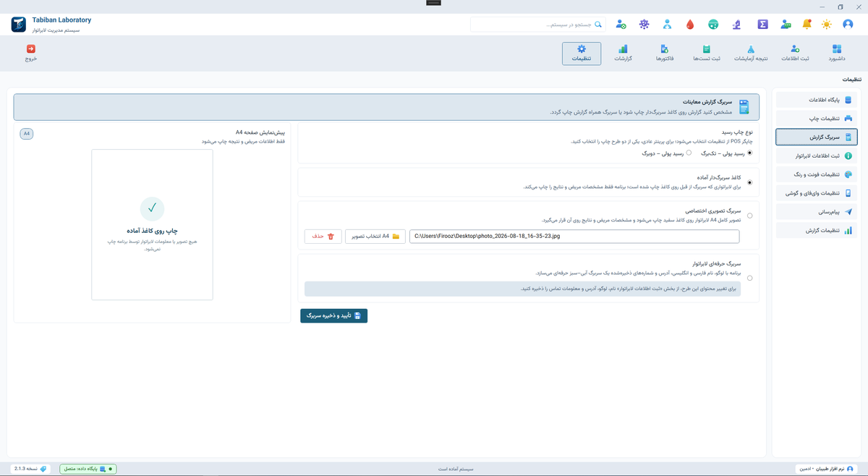Viewport: 868px width, 476px height.
Task: Click the نوع چاپ رسید heading
Action: tap(736, 133)
